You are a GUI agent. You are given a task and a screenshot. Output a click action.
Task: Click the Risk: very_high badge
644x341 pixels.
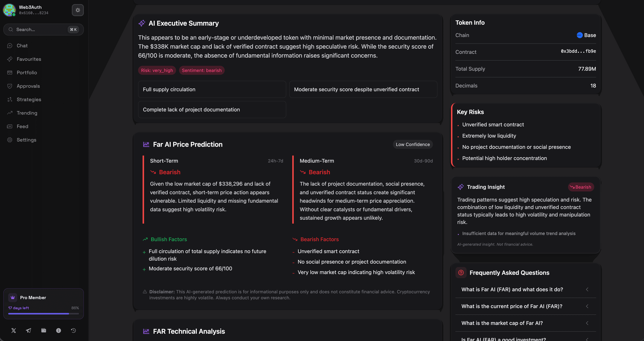pyautogui.click(x=157, y=71)
